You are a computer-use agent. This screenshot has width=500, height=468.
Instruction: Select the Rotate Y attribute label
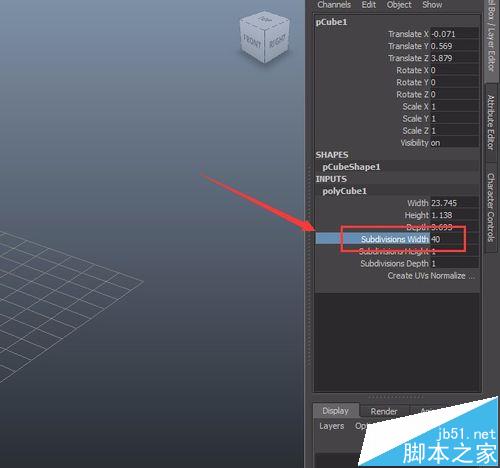[x=412, y=82]
